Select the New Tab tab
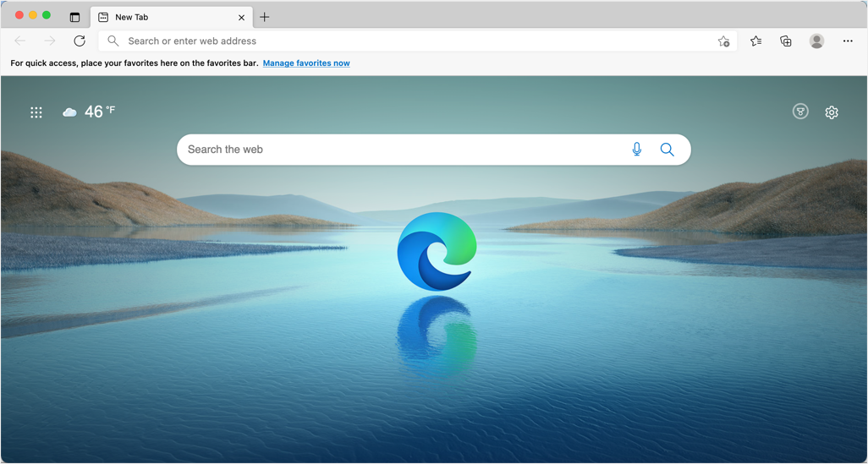The width and height of the screenshot is (868, 464). click(172, 17)
